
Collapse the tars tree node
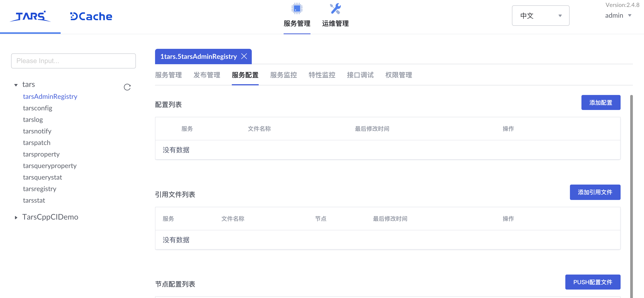click(x=16, y=85)
